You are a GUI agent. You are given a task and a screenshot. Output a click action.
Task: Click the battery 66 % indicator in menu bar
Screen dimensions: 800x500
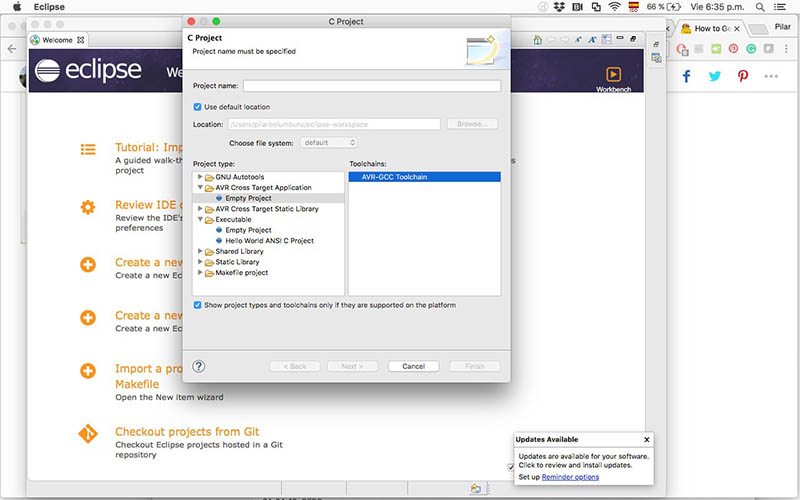663,7
